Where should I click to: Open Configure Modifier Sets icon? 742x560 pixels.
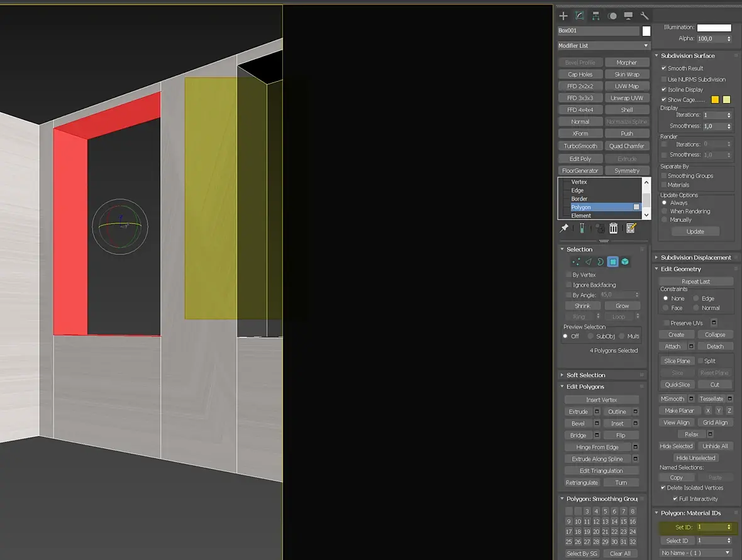[x=631, y=228]
